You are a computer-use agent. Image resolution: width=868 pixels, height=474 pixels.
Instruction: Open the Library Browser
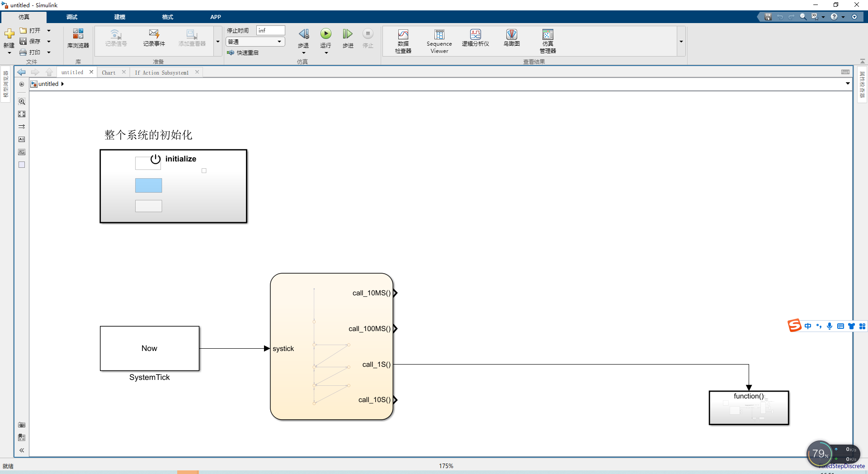(x=78, y=38)
